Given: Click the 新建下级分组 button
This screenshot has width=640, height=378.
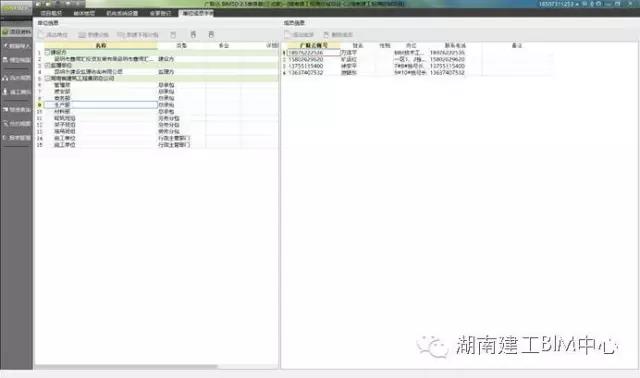Looking at the screenshot, I should [x=138, y=35].
